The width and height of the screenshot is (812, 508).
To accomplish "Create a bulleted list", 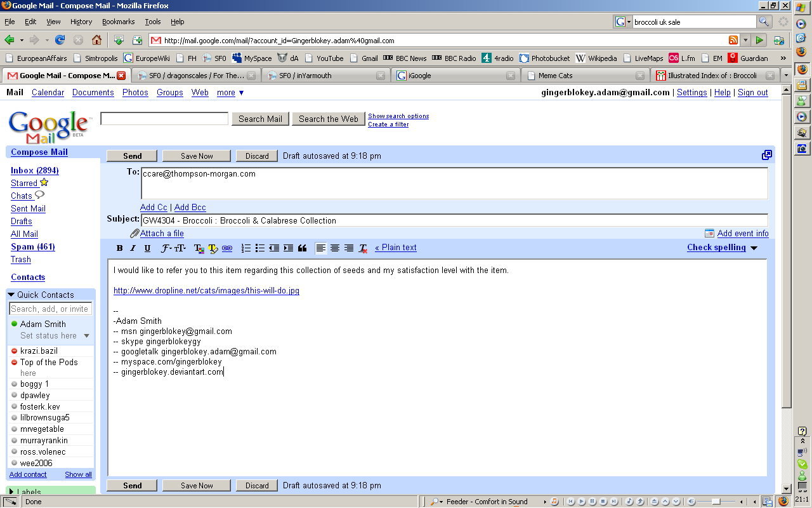I will click(260, 248).
